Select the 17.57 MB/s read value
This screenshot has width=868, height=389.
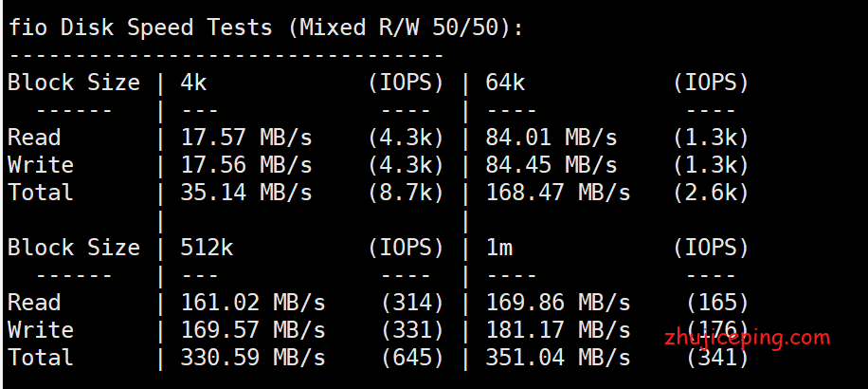click(246, 138)
